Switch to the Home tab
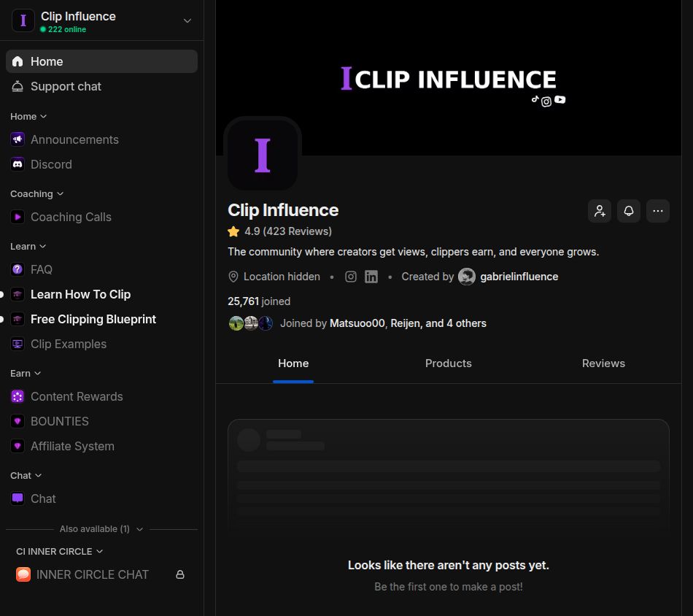 [293, 363]
